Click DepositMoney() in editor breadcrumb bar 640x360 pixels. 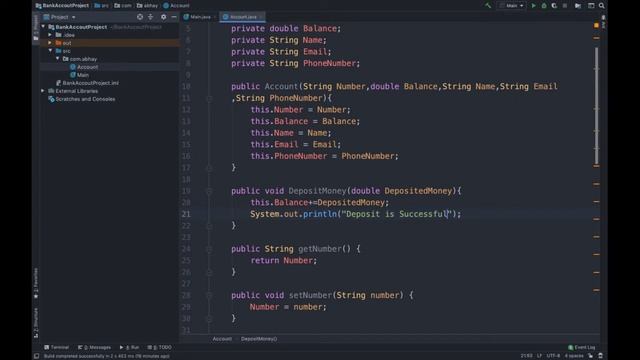259,339
